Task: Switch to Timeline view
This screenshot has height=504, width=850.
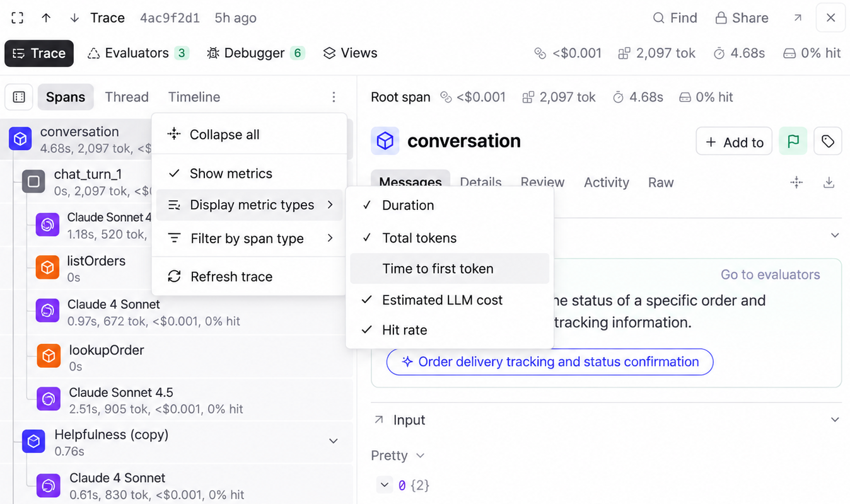Action: click(x=194, y=97)
